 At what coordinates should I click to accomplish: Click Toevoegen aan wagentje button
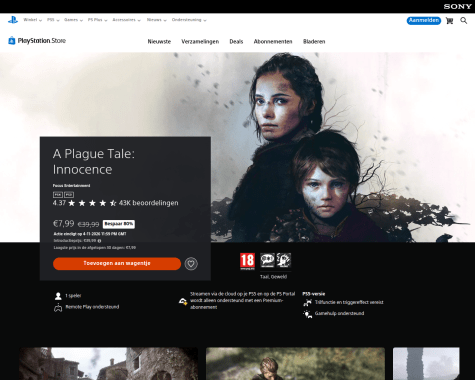(x=117, y=264)
